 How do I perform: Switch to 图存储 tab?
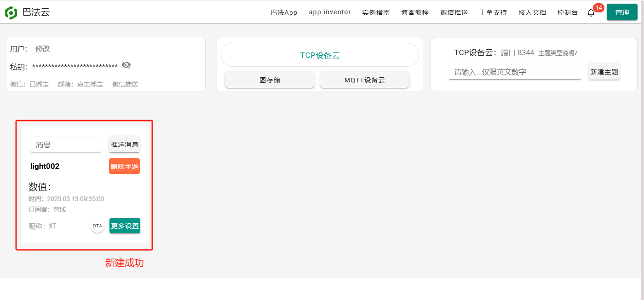270,80
